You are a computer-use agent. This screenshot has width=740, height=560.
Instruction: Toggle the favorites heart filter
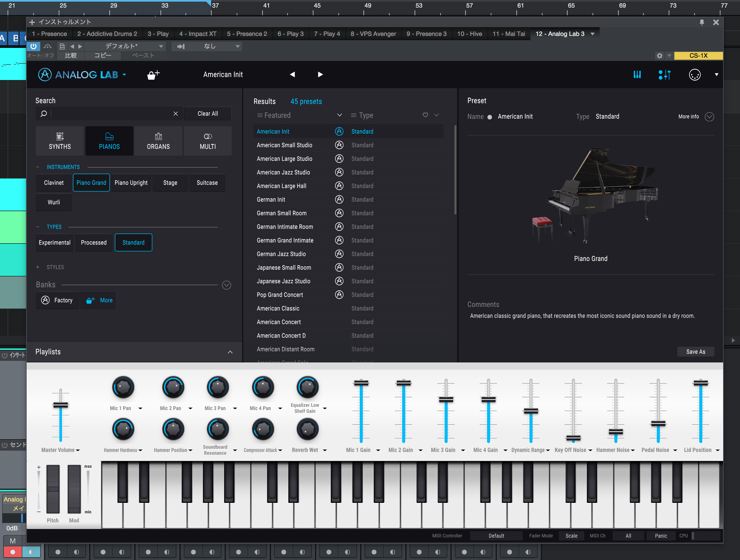click(425, 115)
